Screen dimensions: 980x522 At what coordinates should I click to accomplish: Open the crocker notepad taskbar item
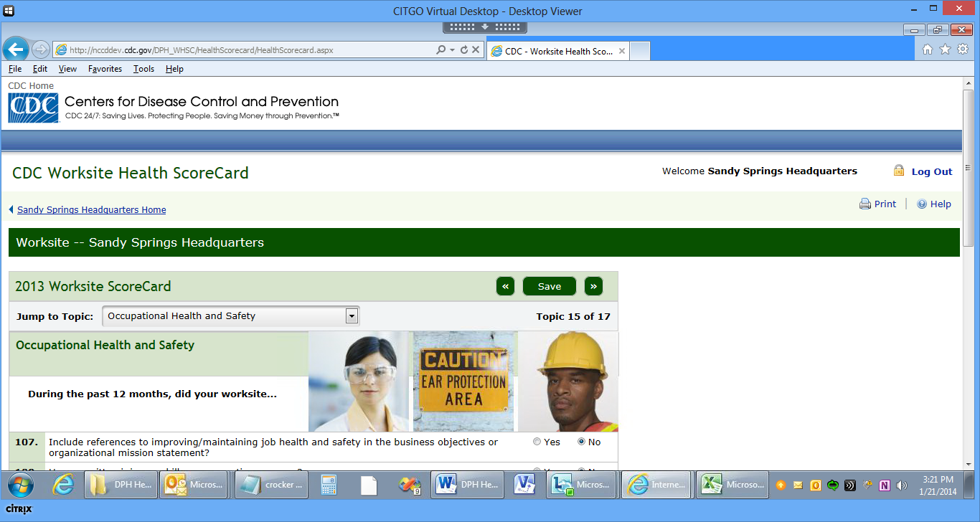point(272,485)
